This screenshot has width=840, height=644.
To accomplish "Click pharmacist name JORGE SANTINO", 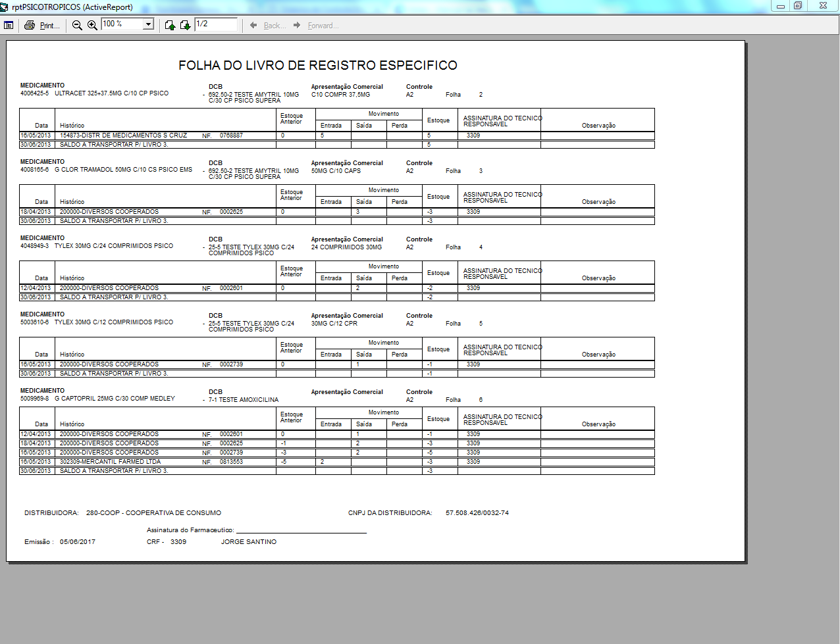I will coord(249,542).
